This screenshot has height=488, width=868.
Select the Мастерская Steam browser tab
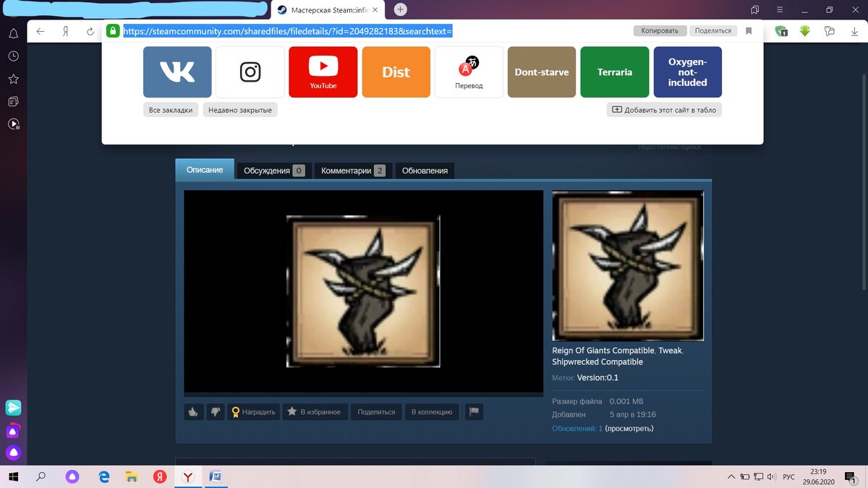coord(329,10)
